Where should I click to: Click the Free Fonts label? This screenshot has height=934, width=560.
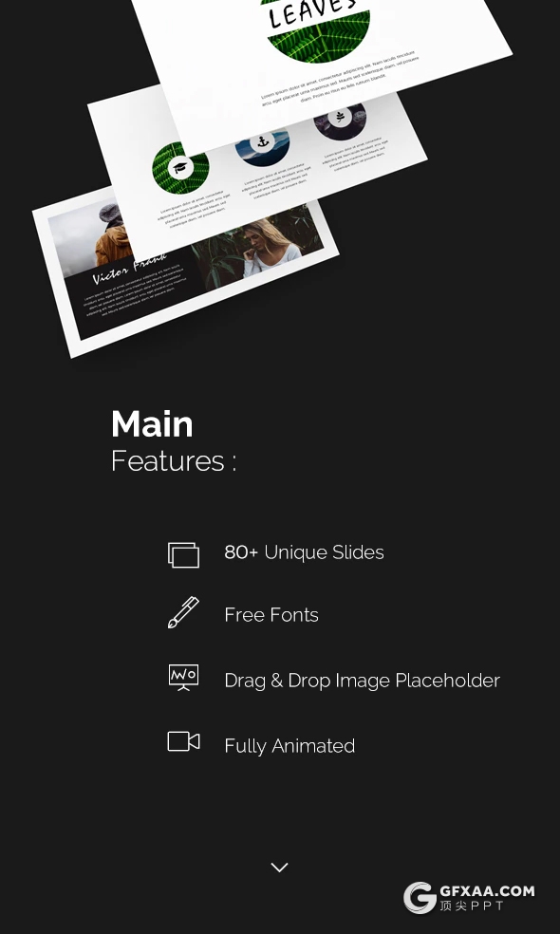(x=271, y=615)
